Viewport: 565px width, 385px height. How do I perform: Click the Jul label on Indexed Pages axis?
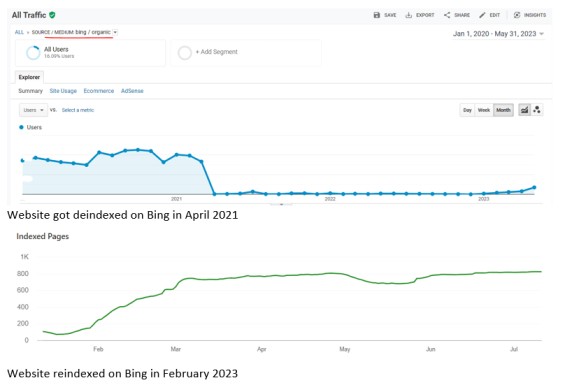click(514, 349)
